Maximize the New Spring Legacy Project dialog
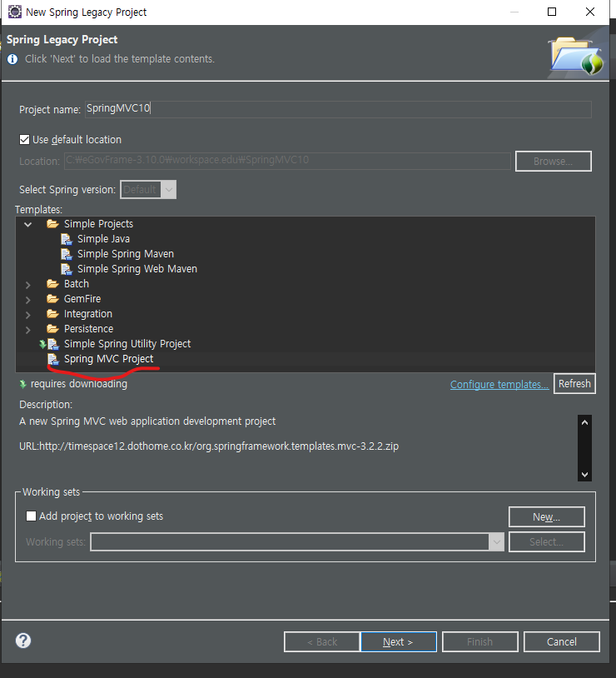The width and height of the screenshot is (616, 678). [552, 12]
